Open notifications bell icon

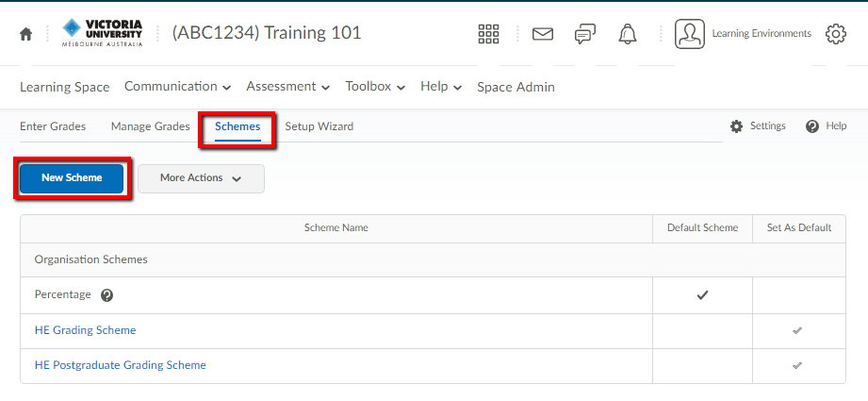point(627,34)
